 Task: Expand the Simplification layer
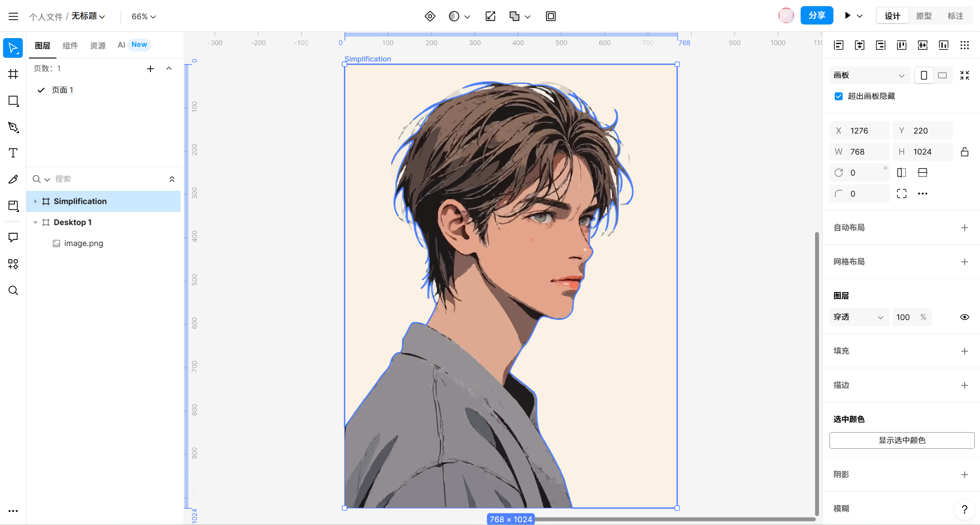35,201
